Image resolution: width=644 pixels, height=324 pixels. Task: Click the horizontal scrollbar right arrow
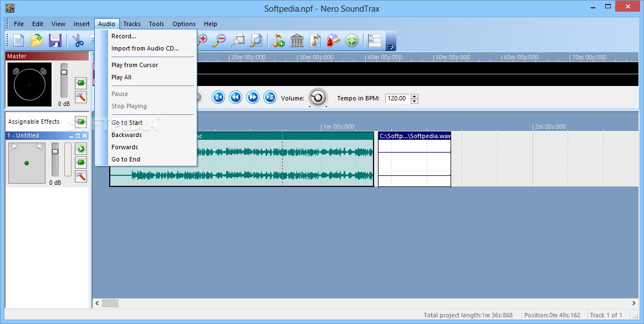click(633, 303)
